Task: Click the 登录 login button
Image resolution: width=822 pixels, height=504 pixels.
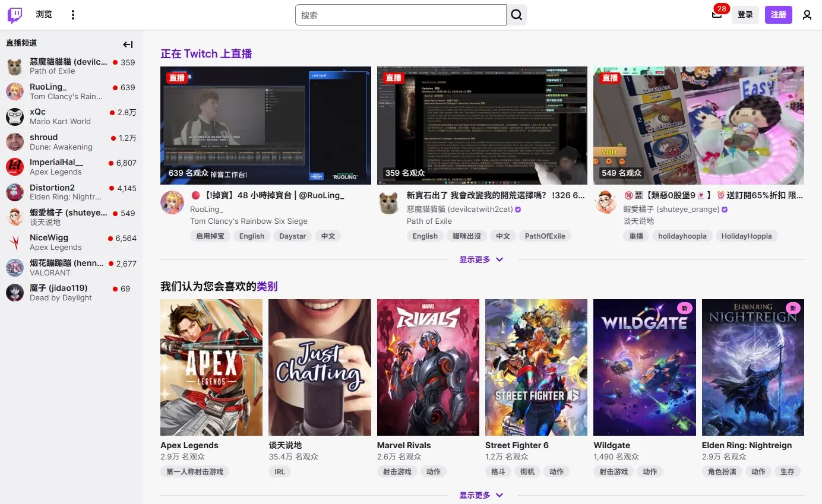Action: (745, 15)
